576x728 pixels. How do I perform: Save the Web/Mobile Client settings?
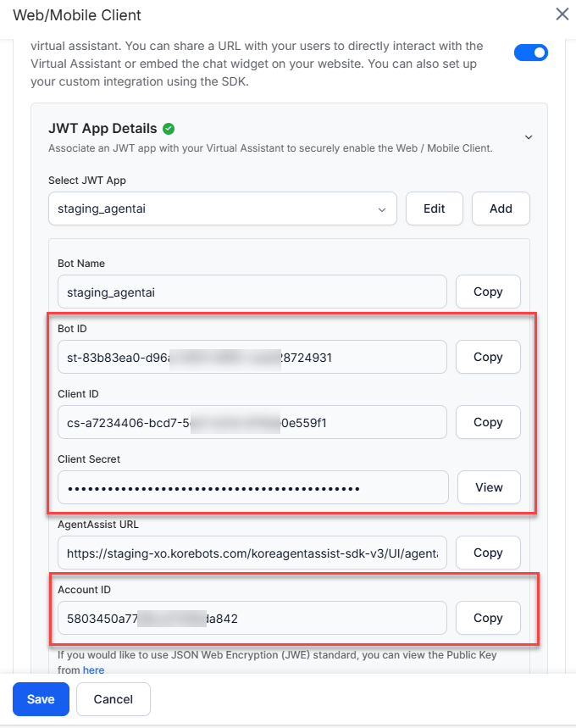pyautogui.click(x=41, y=699)
